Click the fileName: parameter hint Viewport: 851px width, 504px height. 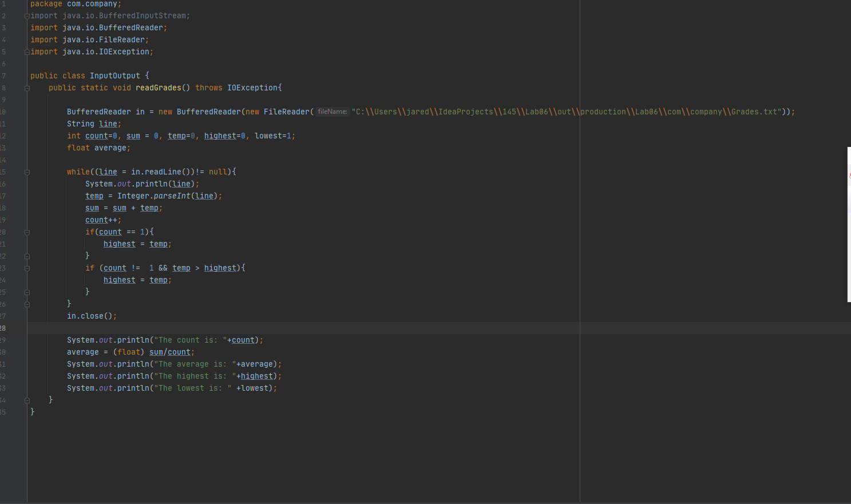coord(333,112)
